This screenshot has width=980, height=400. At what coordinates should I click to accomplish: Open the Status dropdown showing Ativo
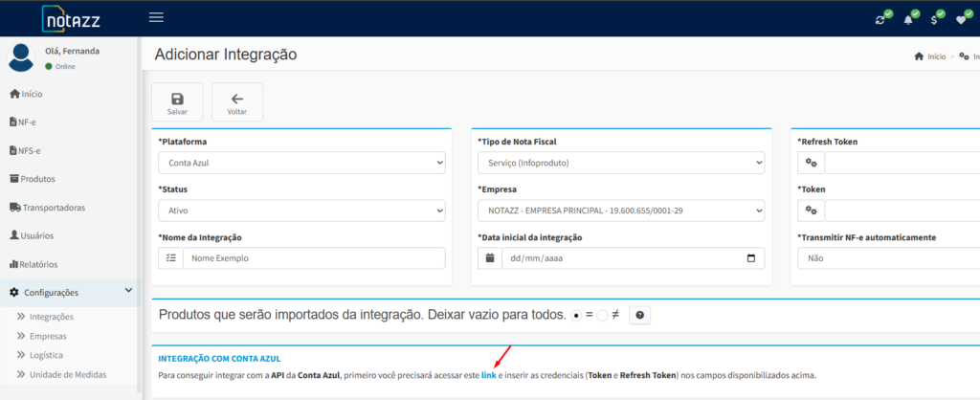coord(301,211)
